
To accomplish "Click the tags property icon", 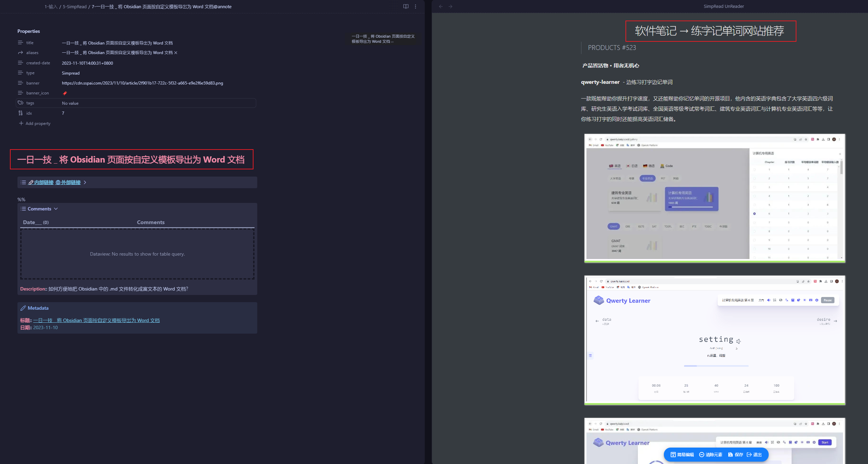I will tap(21, 103).
